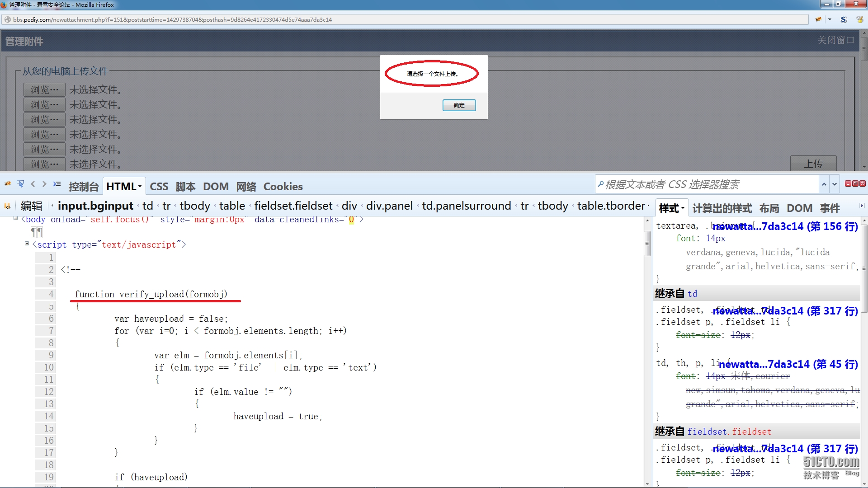Click the 编辑 edit button
The width and height of the screenshot is (868, 488).
click(32, 206)
